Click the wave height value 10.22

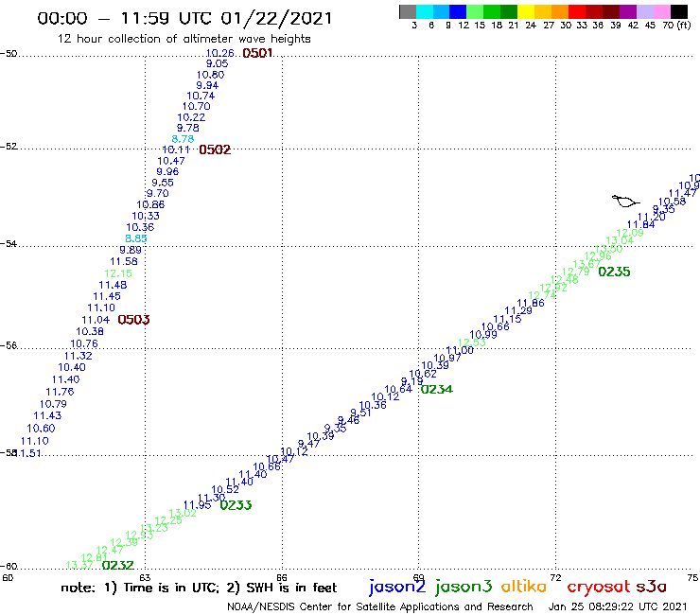click(191, 117)
